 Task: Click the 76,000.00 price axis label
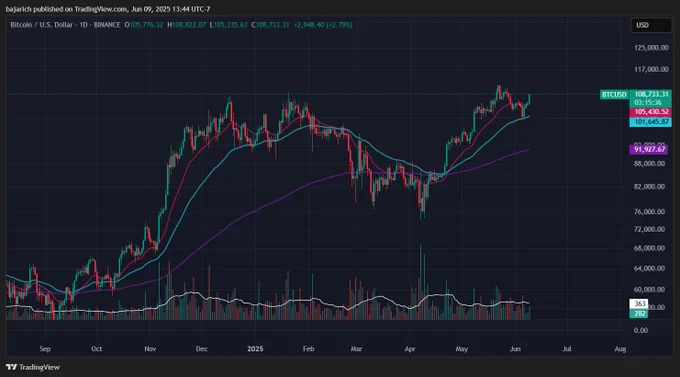(x=649, y=212)
